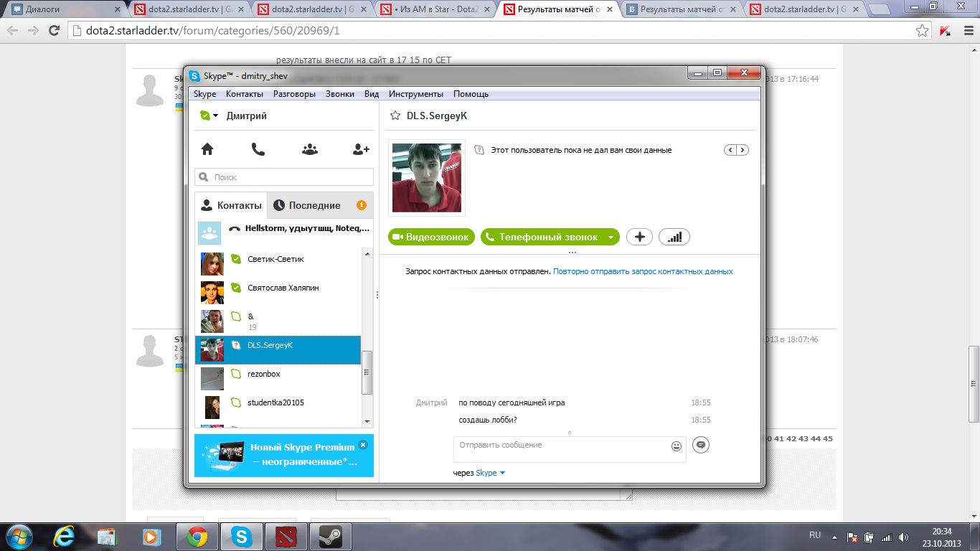Click the Новый Skype Premium banner
Screen dimensions: 980x551
click(x=284, y=456)
